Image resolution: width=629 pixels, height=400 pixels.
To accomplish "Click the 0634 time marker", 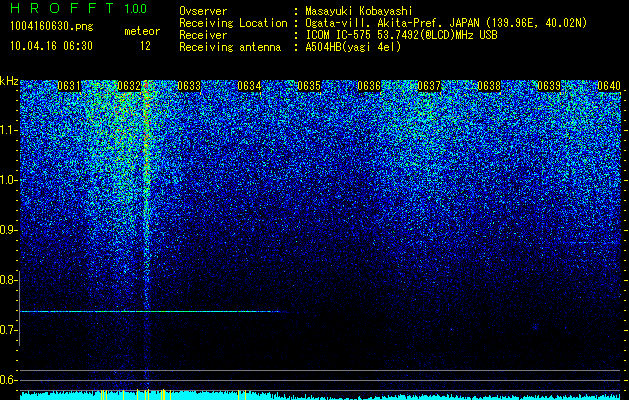I will coord(249,86).
